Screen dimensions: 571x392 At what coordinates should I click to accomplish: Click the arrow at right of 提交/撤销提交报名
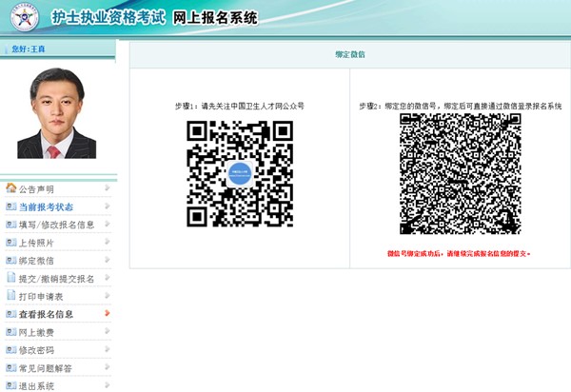pyautogui.click(x=107, y=277)
